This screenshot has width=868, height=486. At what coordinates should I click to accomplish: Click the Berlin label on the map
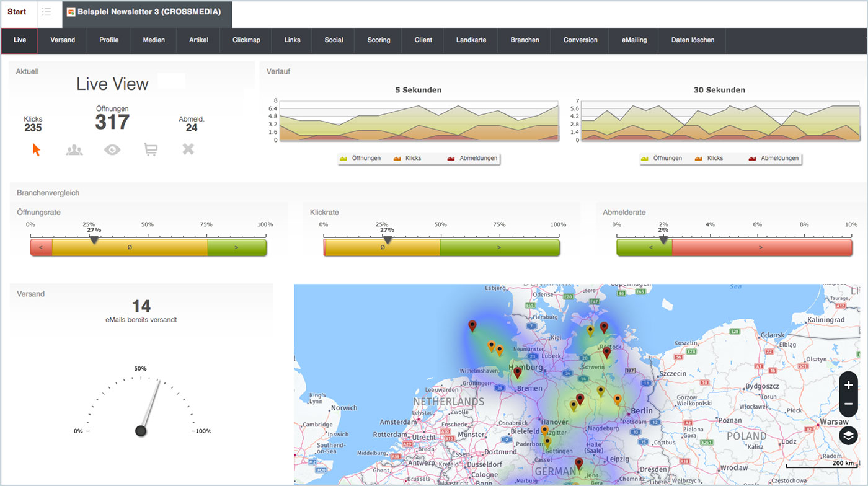tap(643, 411)
